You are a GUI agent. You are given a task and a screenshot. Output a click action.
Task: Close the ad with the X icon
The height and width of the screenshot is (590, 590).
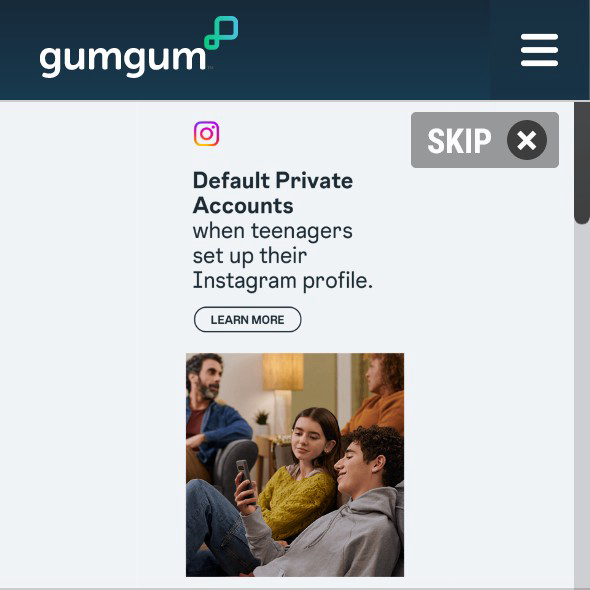coord(527,140)
